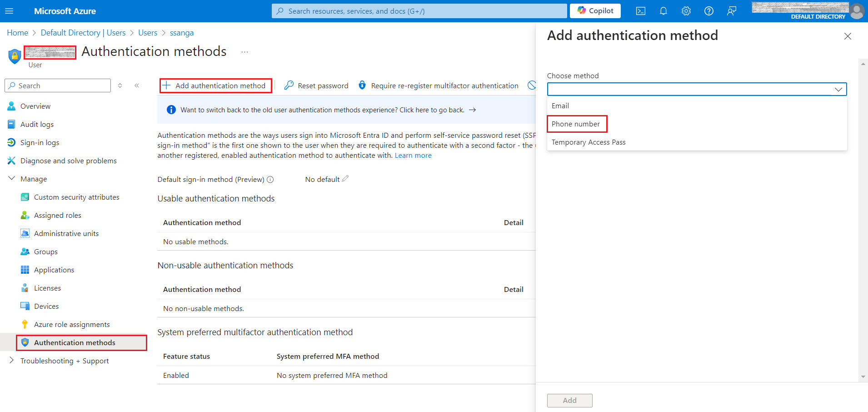Viewport: 868px width, 412px height.
Task: Go to Home breadcrumb
Action: click(x=17, y=33)
